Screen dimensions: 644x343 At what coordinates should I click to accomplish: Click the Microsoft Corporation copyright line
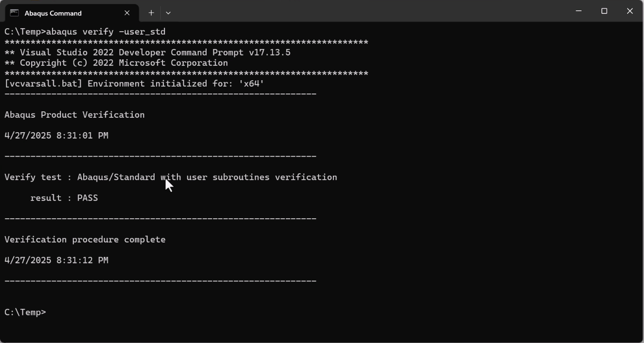click(116, 63)
